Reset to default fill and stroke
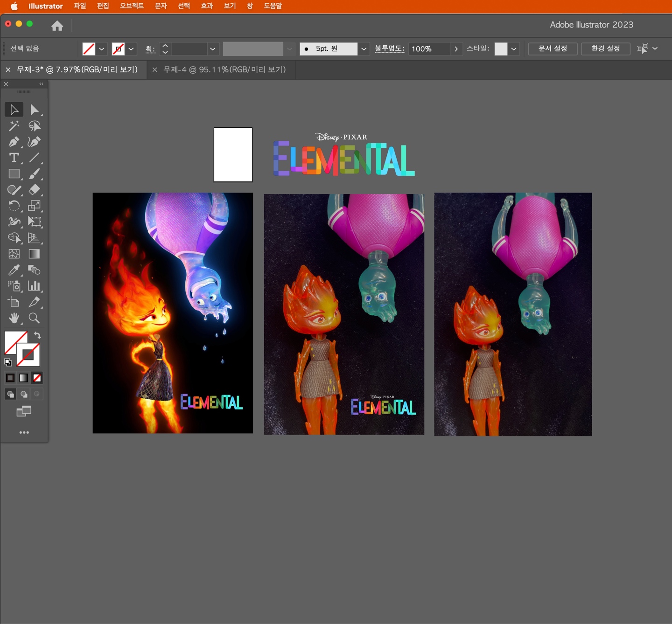 (x=8, y=362)
